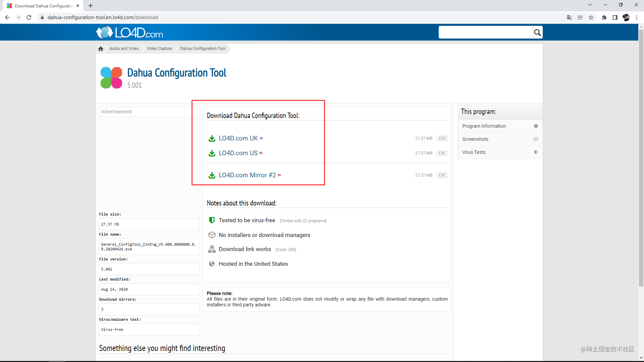
Task: Select the Download Dahua Configuration tab
Action: 44,6
